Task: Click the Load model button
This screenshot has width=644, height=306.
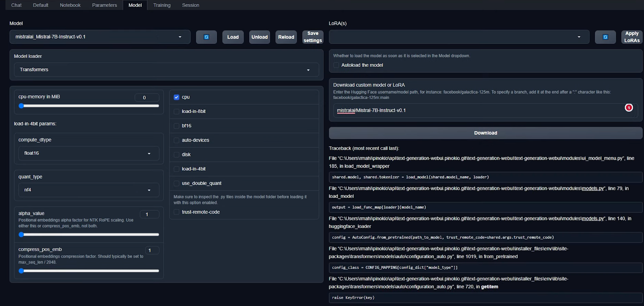Action: coord(233,37)
